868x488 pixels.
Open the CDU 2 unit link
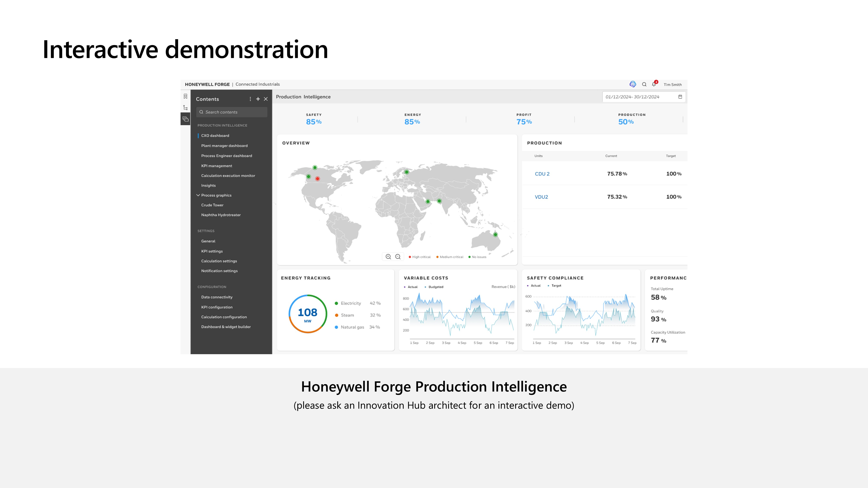point(542,174)
